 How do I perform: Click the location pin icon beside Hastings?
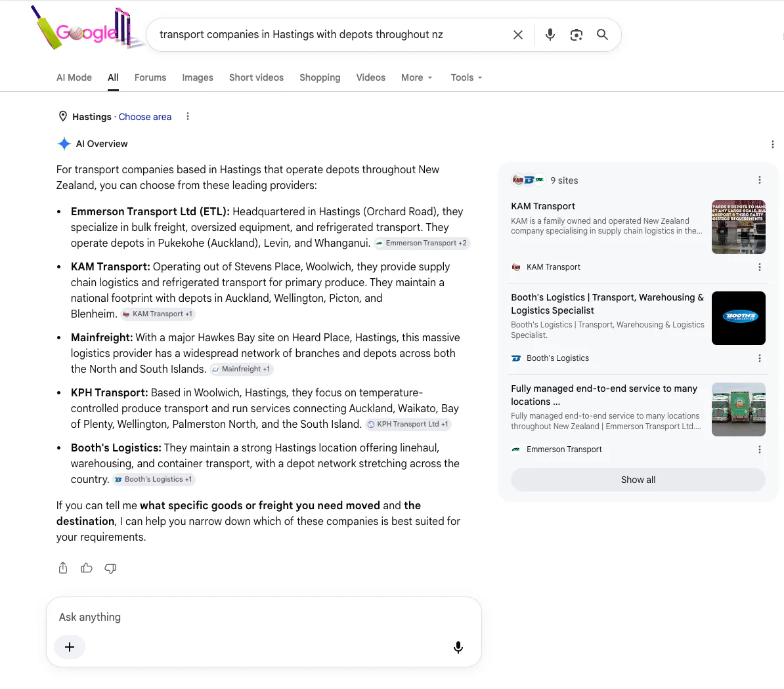(x=63, y=116)
